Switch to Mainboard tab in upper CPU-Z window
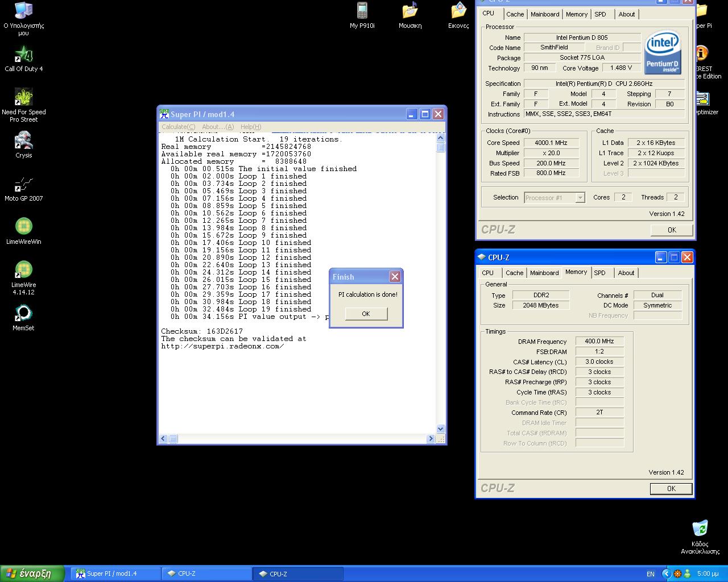Screen dimensions: 728x582 tap(545, 14)
